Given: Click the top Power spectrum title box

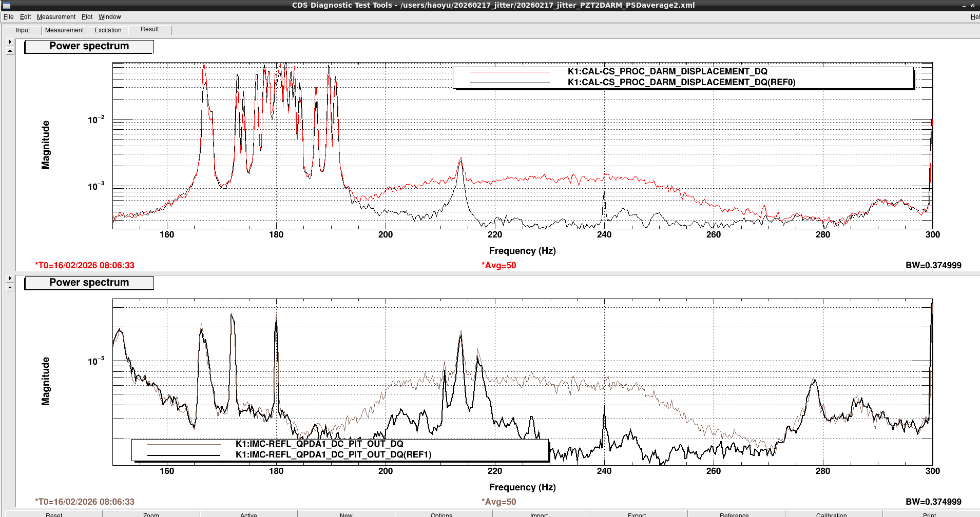Looking at the screenshot, I should click(89, 46).
